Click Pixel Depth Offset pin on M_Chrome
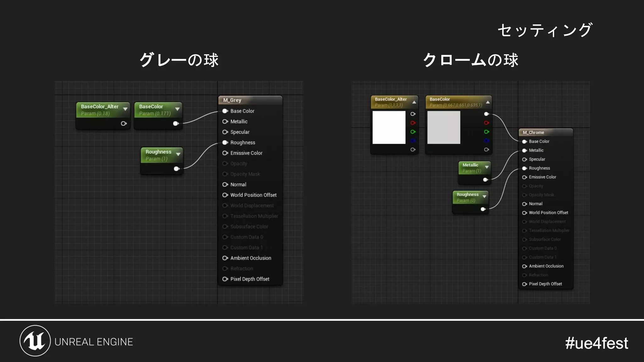This screenshot has width=644, height=362. pos(525,284)
